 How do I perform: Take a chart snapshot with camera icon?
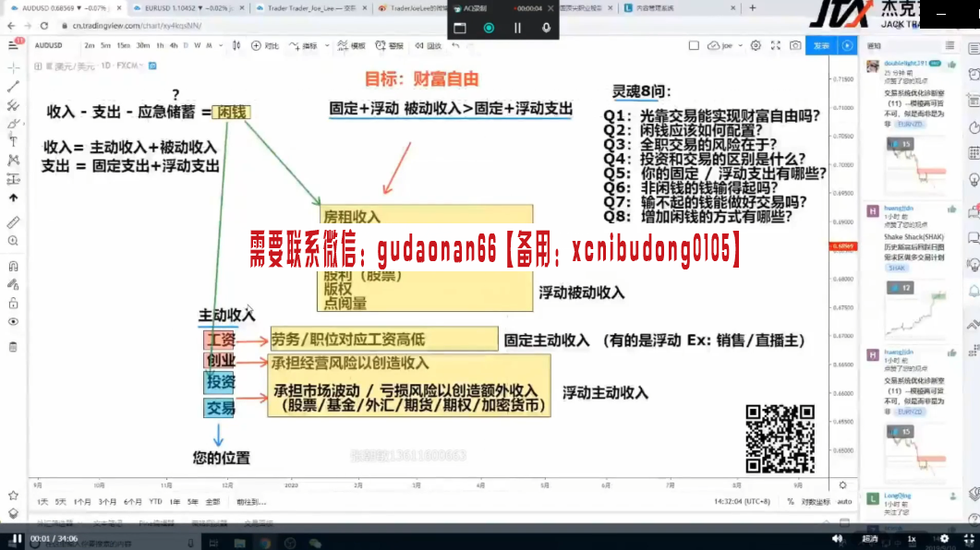tap(795, 45)
